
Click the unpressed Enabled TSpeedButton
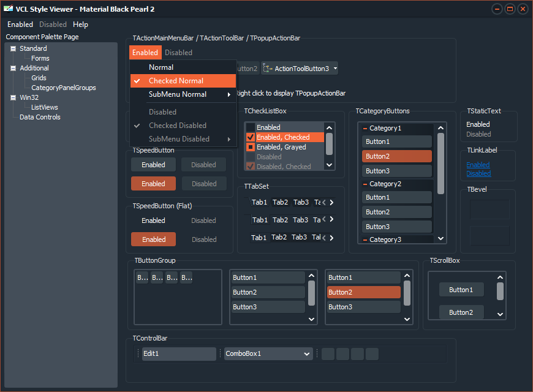tap(153, 165)
